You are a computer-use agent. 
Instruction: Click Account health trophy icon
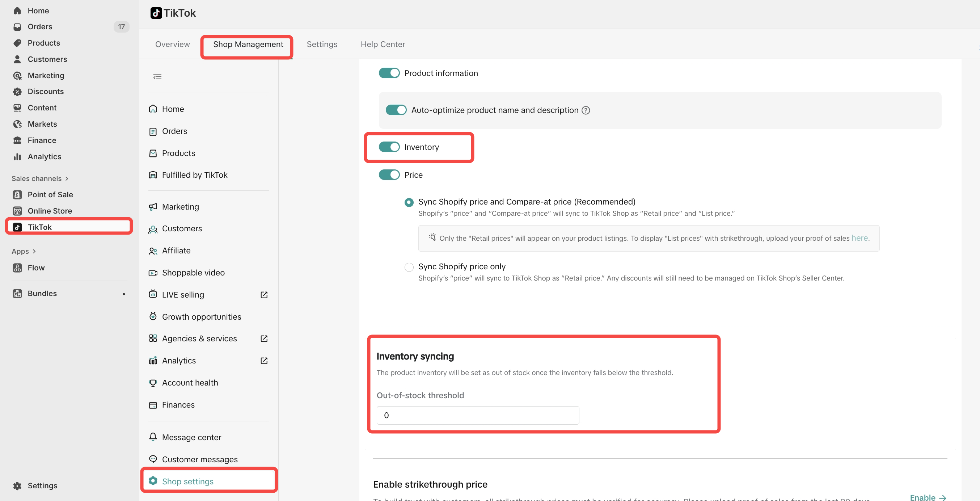[153, 383]
